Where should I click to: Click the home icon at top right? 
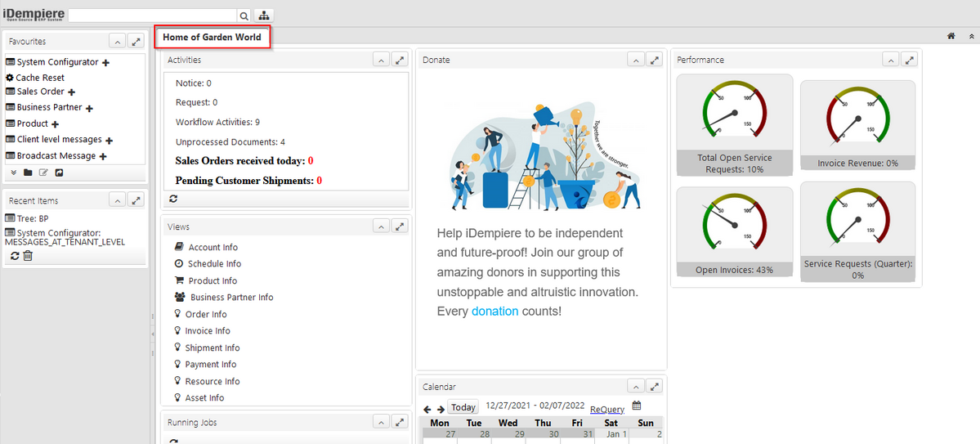[x=951, y=36]
